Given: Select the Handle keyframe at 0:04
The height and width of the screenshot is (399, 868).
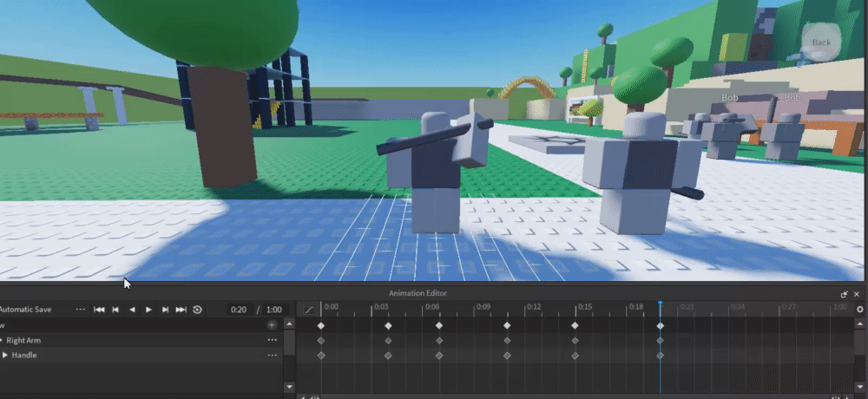Looking at the screenshot, I should pyautogui.click(x=388, y=356).
